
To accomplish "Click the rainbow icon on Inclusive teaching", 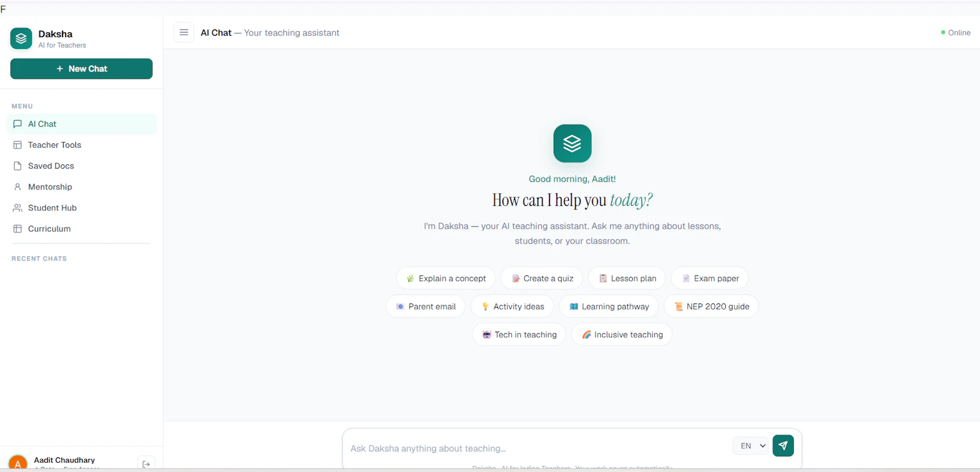I will pos(586,335).
